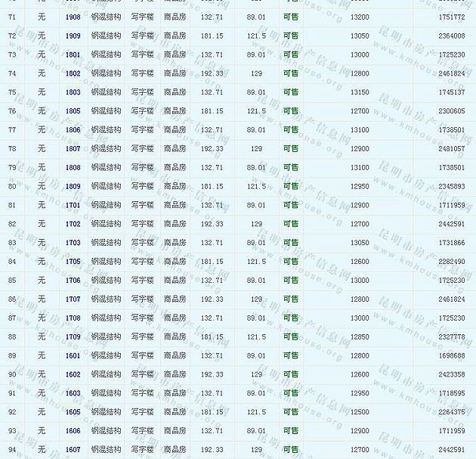Click 可售 status in row 72
This screenshot has width=476, height=459.
pos(290,36)
